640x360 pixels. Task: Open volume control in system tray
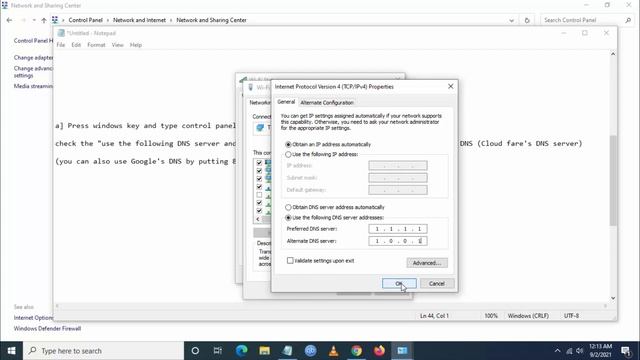(580, 351)
